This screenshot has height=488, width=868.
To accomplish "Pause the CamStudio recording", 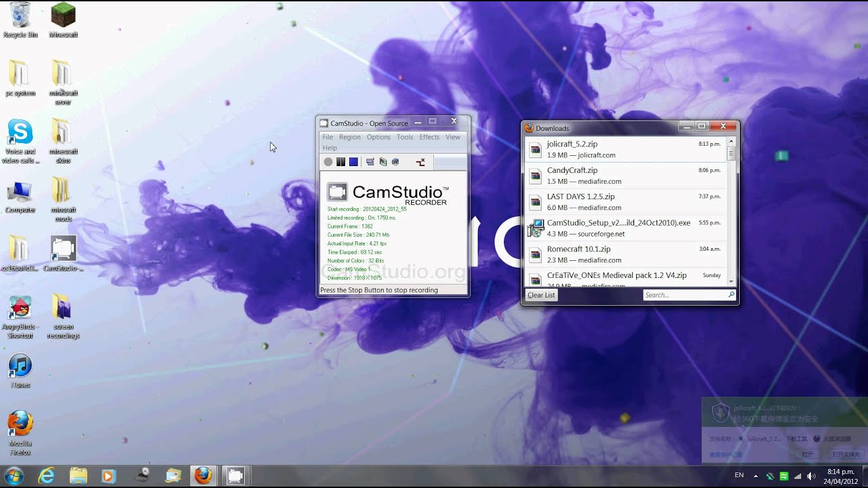I will [x=341, y=162].
